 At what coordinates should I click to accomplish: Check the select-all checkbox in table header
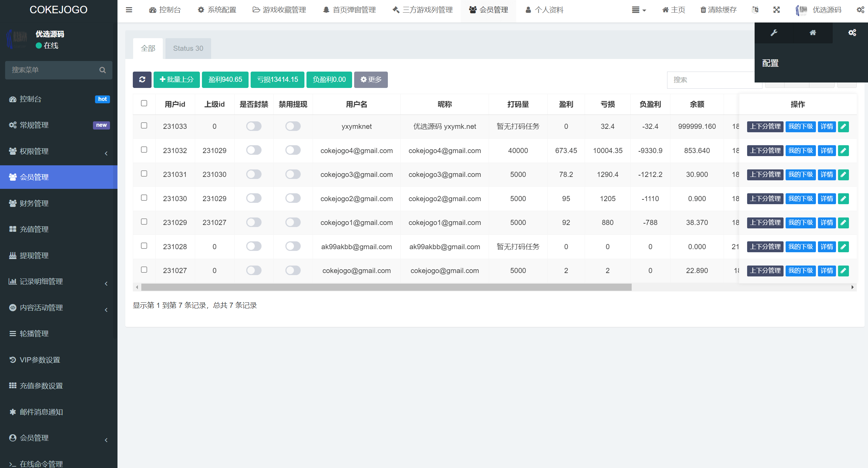[x=144, y=103]
